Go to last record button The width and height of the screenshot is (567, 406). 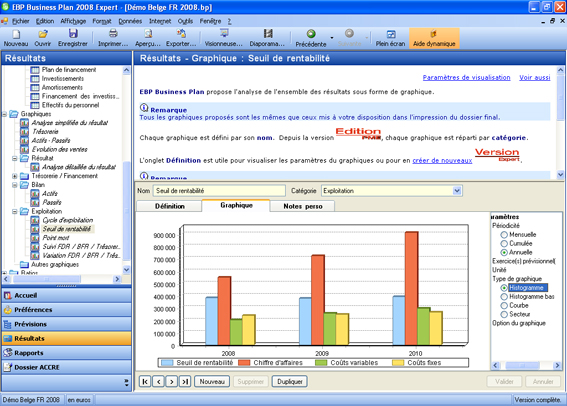(x=185, y=381)
